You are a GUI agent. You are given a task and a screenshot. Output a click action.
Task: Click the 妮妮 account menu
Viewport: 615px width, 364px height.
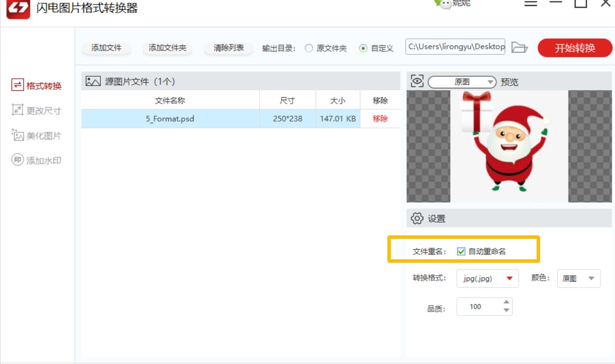(x=459, y=3)
